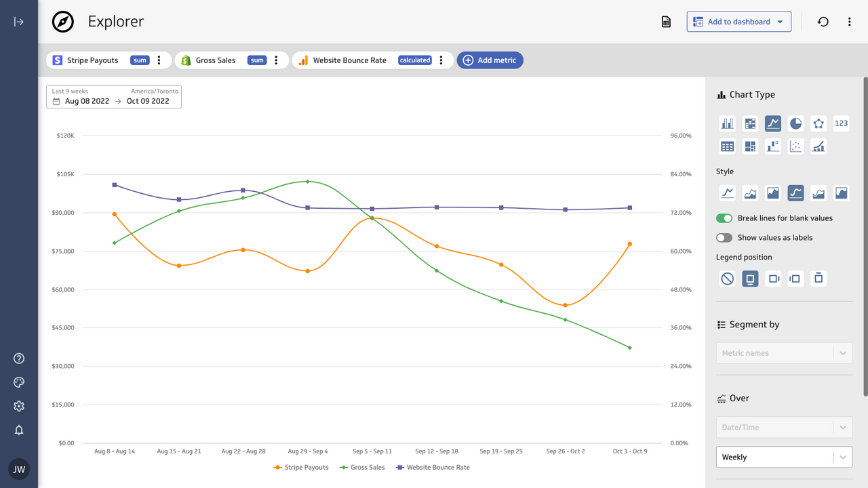This screenshot has height=488, width=868.
Task: Click the right panel vertical scrollbar
Action: tap(865, 237)
